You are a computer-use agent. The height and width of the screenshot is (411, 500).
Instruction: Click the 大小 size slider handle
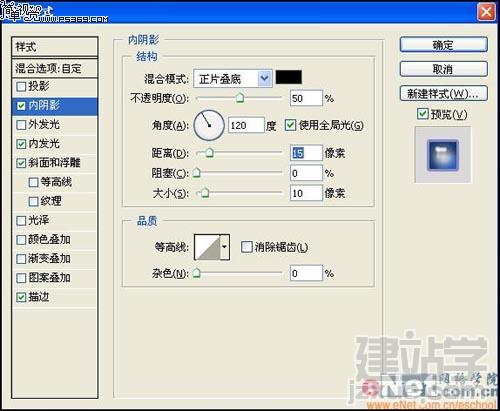[x=205, y=193]
